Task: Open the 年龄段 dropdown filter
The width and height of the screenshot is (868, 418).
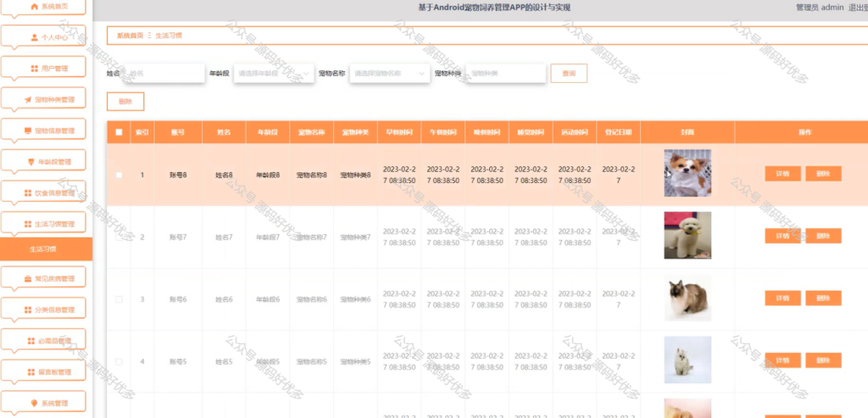Action: point(274,73)
